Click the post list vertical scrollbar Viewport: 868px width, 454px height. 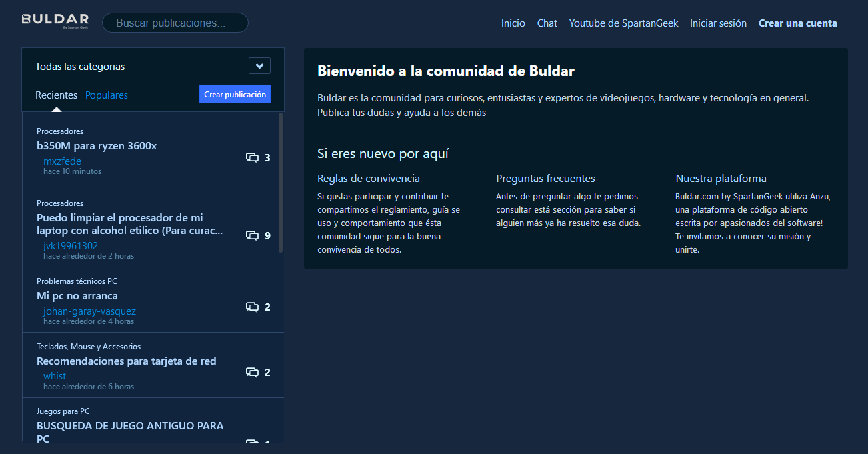pos(281,183)
